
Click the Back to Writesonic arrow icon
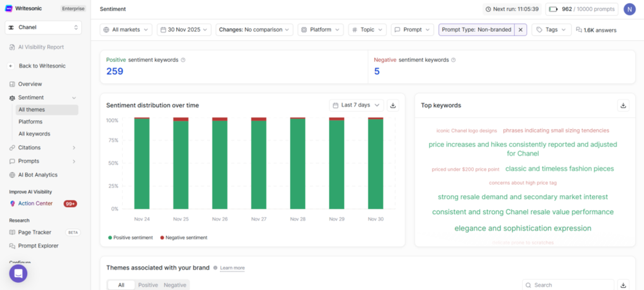pyautogui.click(x=11, y=66)
